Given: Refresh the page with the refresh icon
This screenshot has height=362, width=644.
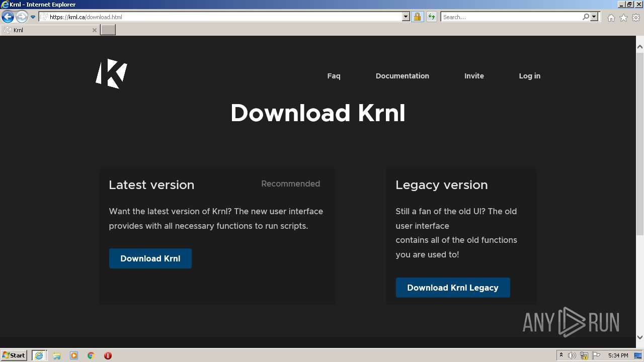Looking at the screenshot, I should click(432, 17).
